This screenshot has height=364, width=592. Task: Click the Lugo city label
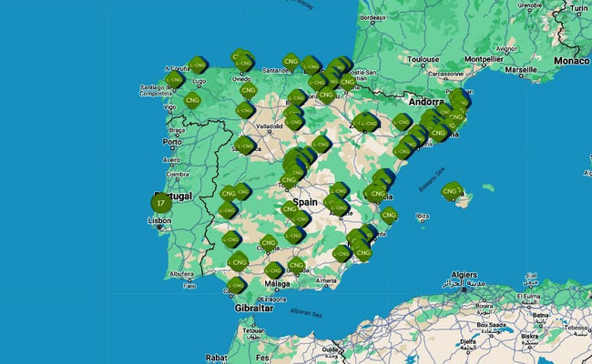coord(199,81)
